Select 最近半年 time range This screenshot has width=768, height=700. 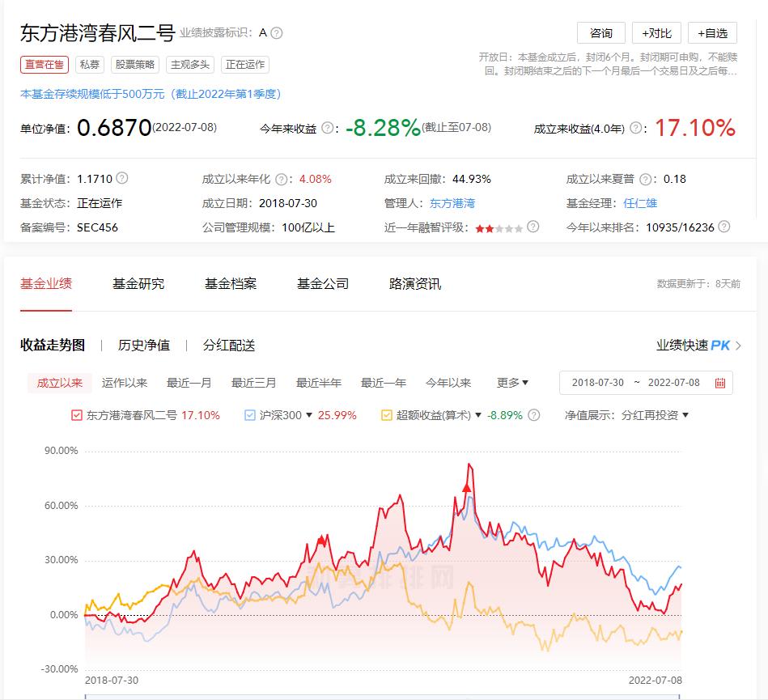click(318, 383)
